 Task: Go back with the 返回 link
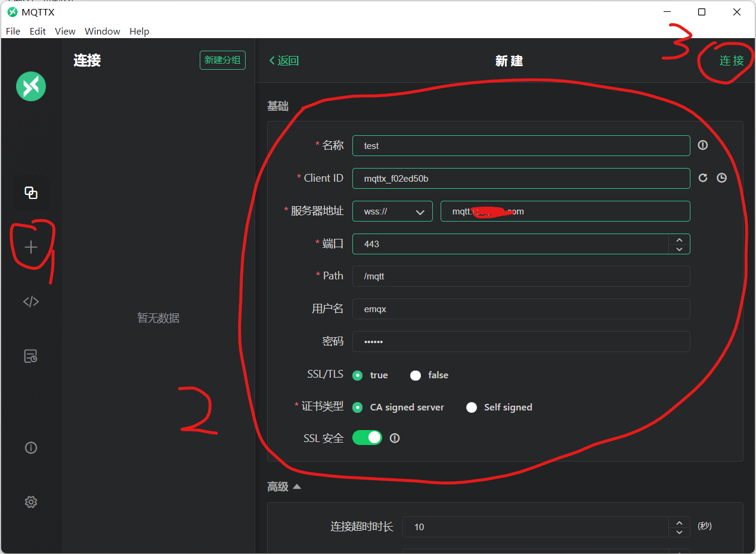pyautogui.click(x=284, y=61)
